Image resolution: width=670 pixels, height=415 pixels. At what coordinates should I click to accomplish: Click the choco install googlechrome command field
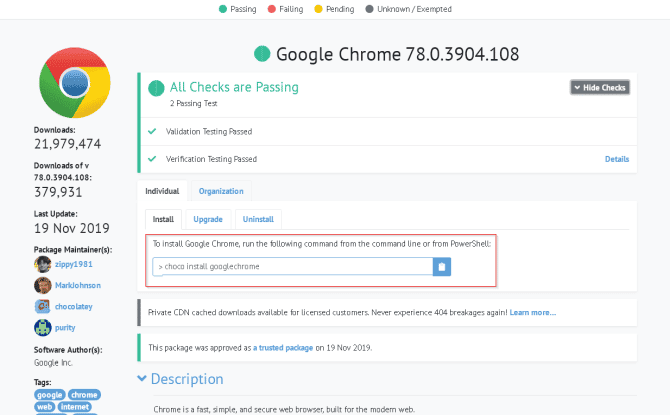pos(293,267)
